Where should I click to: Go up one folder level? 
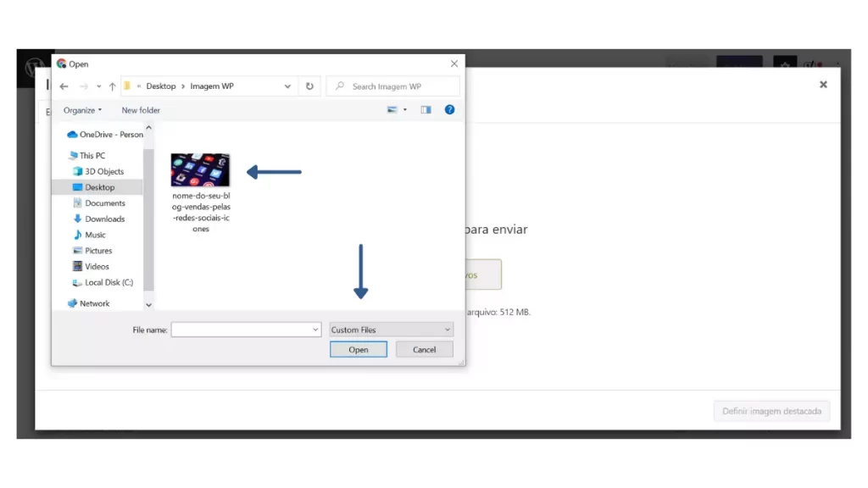pyautogui.click(x=113, y=86)
